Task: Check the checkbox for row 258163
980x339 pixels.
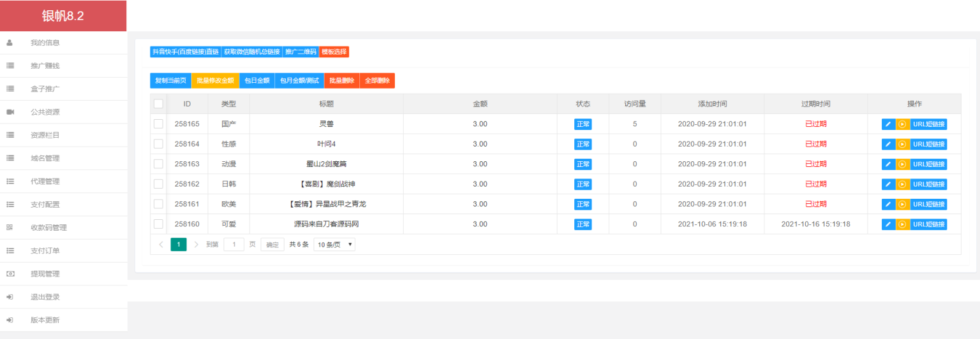Action: (158, 164)
